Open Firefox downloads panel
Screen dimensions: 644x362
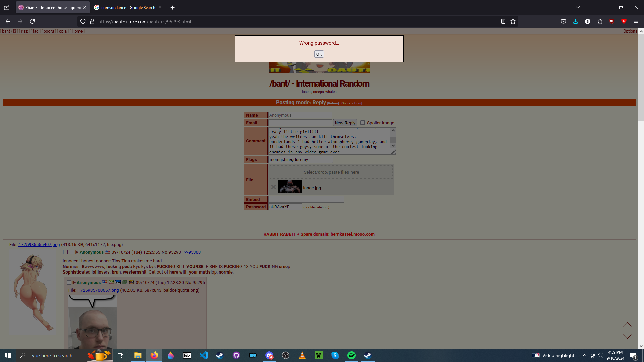click(x=576, y=21)
